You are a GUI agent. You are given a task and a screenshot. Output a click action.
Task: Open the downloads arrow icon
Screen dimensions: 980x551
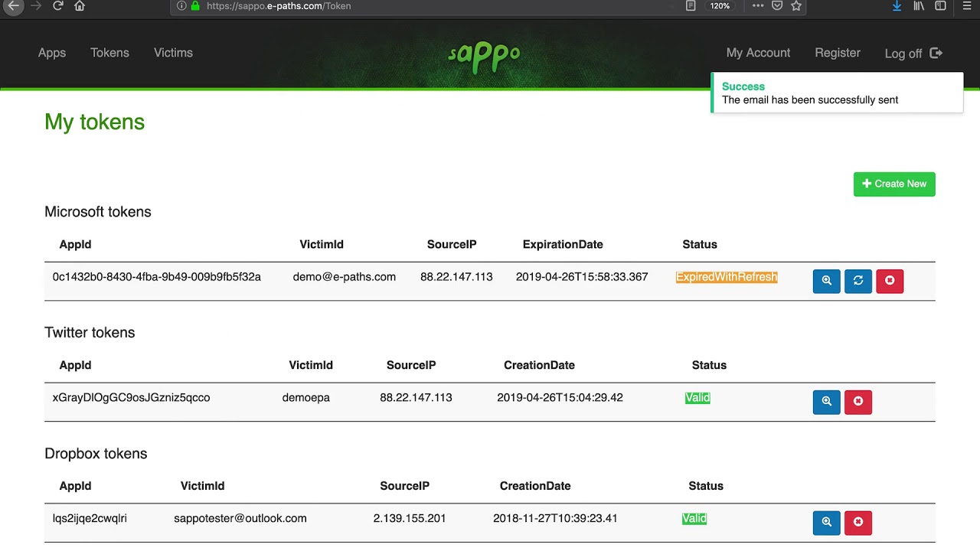[897, 5]
